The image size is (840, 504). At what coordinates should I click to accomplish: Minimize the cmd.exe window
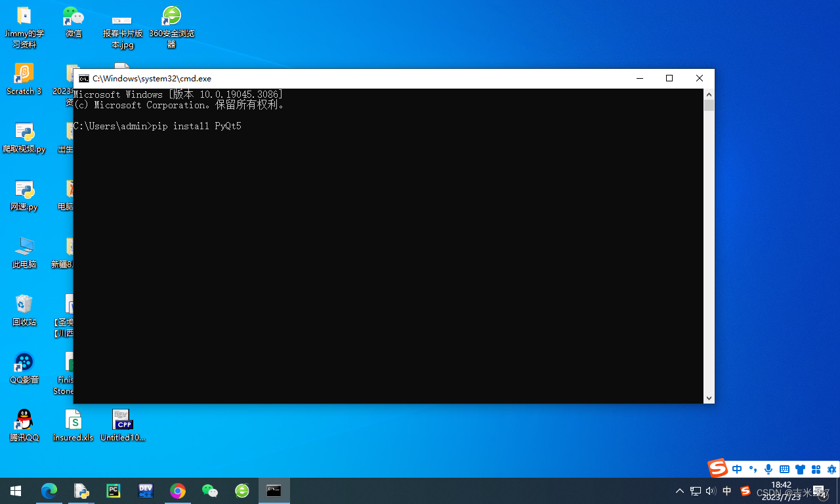[x=640, y=79]
